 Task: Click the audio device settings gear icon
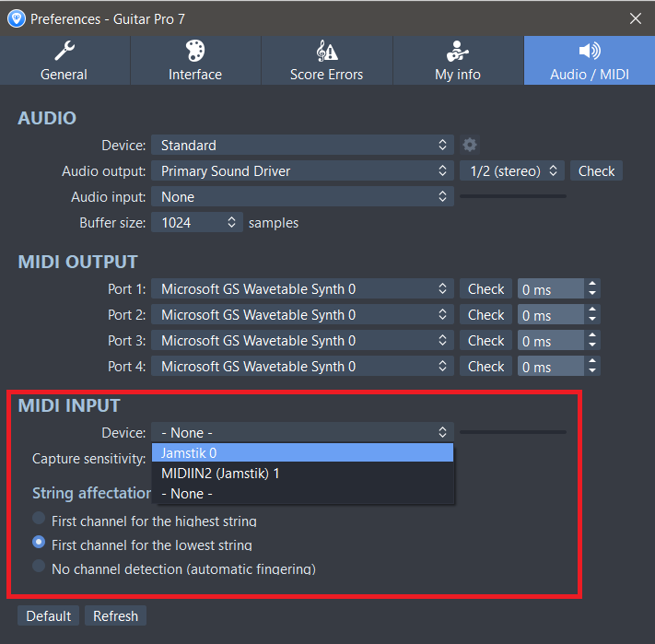pos(470,145)
